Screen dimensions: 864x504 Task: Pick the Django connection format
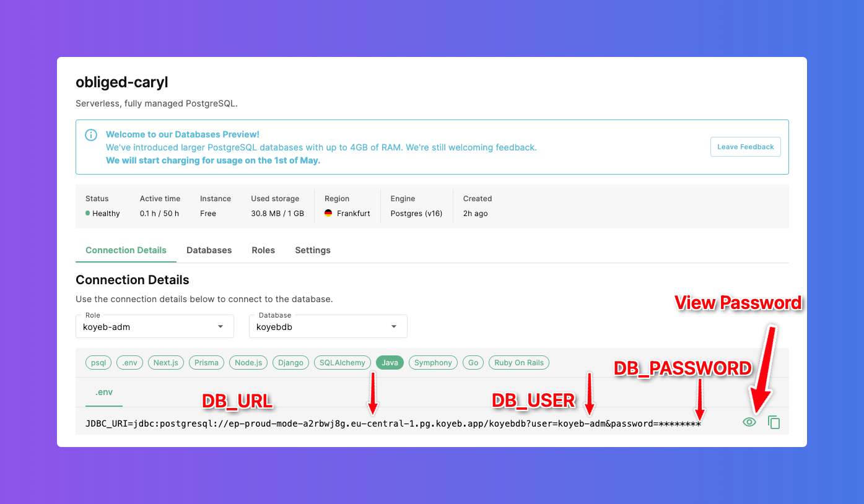[290, 363]
